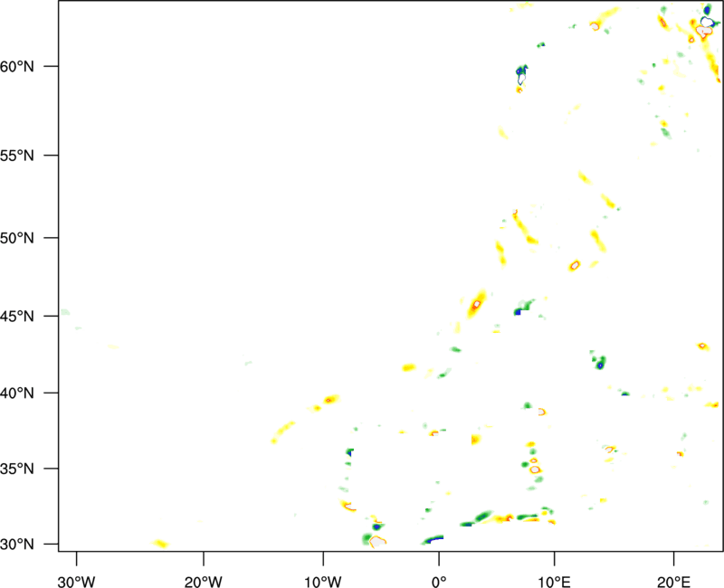Screen dimensions: 724x588
Task: Click the 0° longitude label
Action: click(439, 582)
